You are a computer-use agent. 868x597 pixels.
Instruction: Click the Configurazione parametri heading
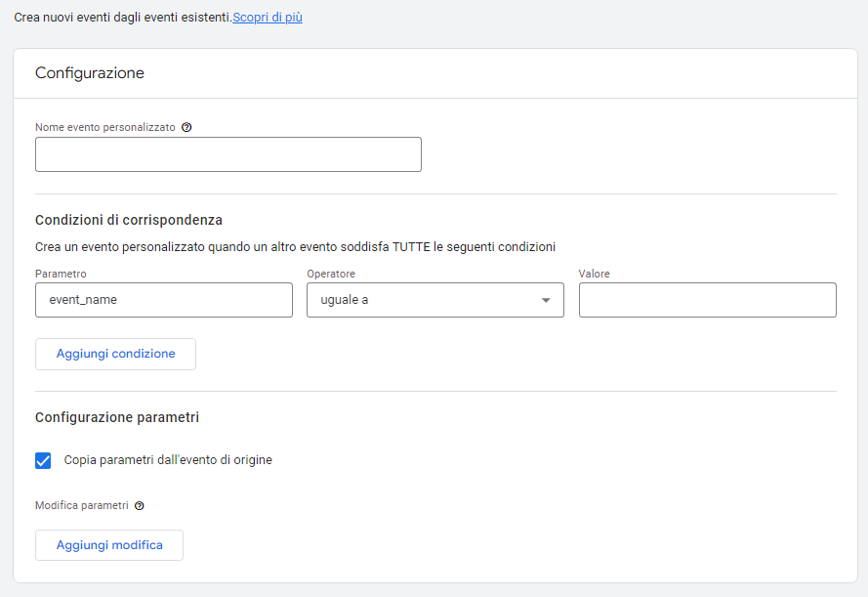117,417
